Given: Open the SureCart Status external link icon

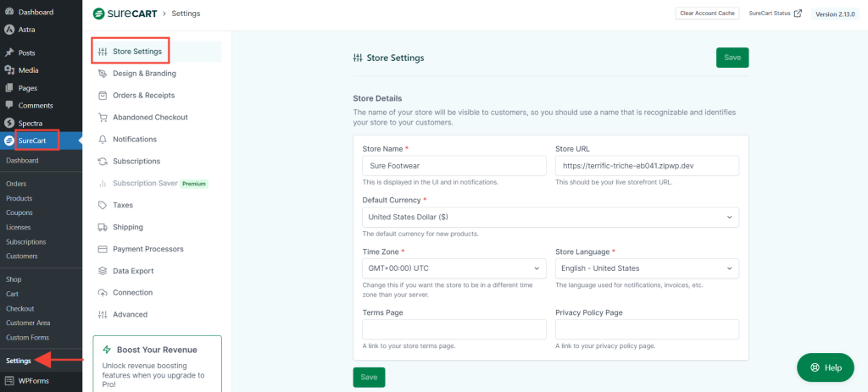Looking at the screenshot, I should tap(797, 14).
